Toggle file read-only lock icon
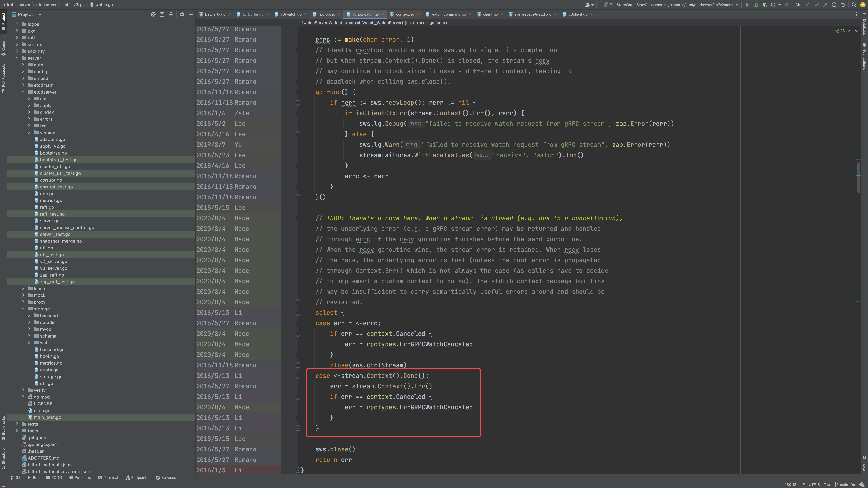 pyautogui.click(x=853, y=485)
